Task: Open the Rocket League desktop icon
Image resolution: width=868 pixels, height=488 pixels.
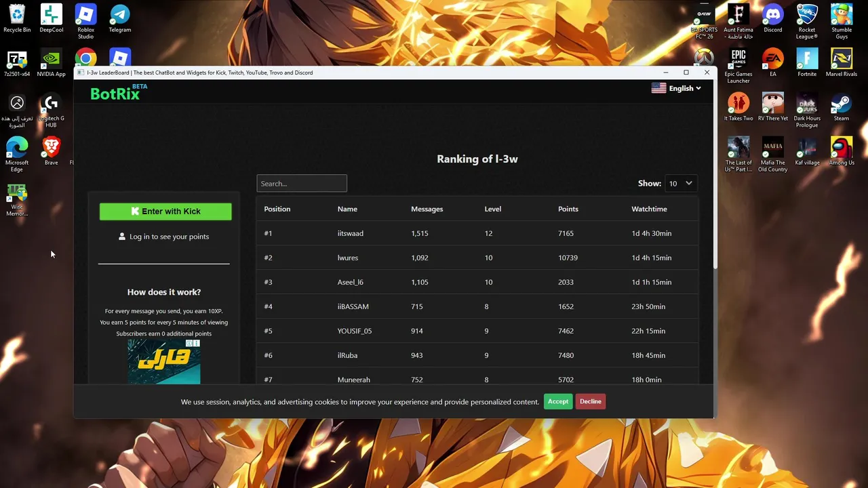Action: (x=807, y=22)
